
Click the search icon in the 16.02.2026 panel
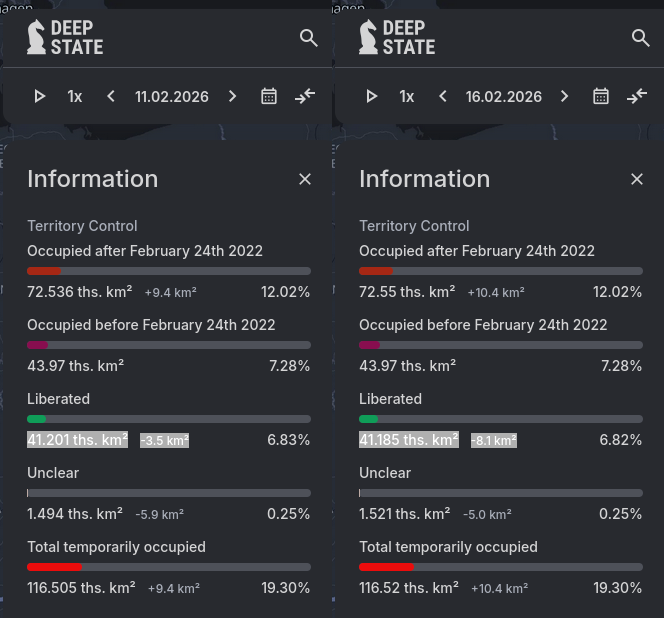tap(640, 38)
